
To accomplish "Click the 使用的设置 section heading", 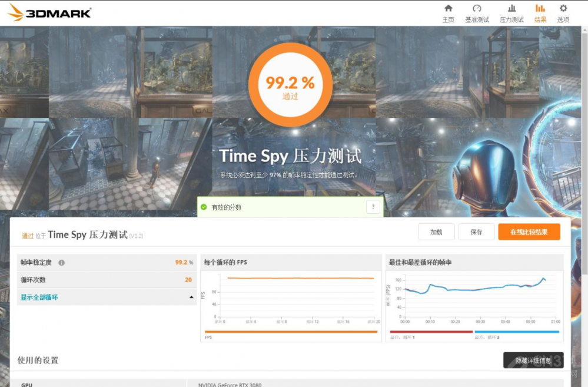I will point(38,360).
